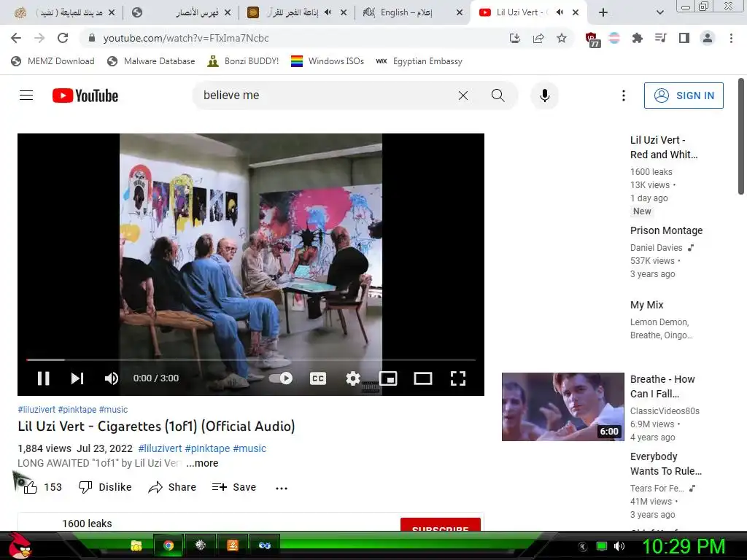The image size is (747, 560).
Task: Open the YouTube guide hamburger menu
Action: (x=26, y=96)
